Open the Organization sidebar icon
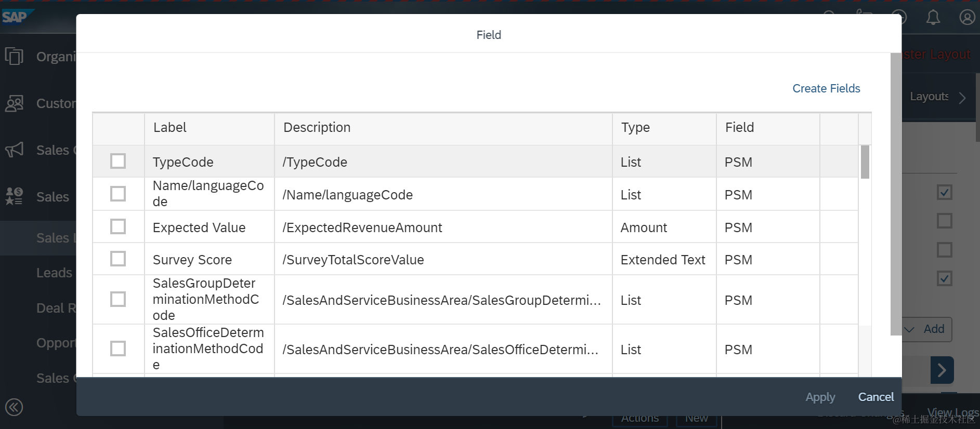980x429 pixels. coord(14,56)
